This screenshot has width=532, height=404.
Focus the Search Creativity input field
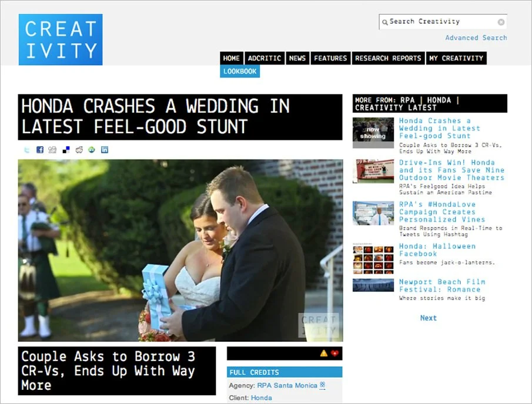(x=443, y=22)
